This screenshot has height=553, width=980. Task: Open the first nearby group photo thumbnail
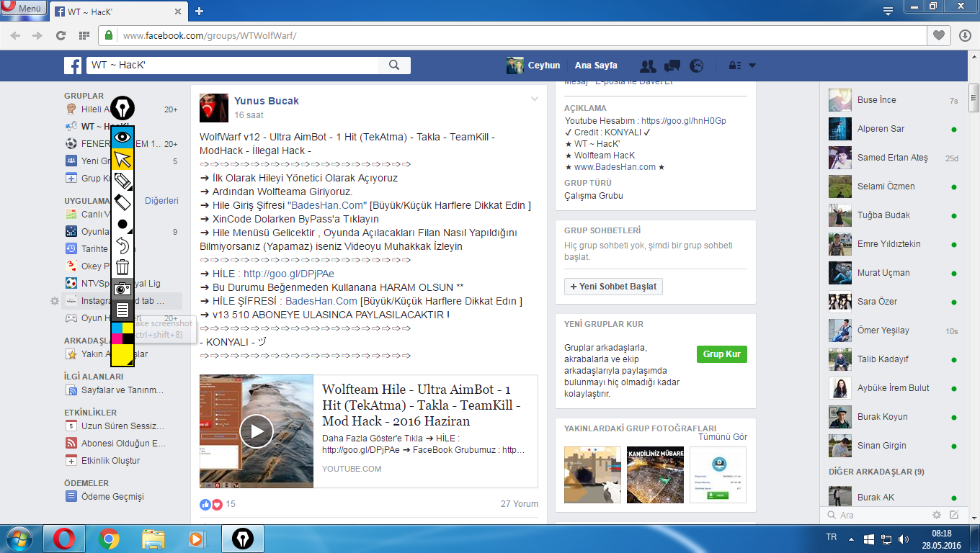click(x=592, y=475)
